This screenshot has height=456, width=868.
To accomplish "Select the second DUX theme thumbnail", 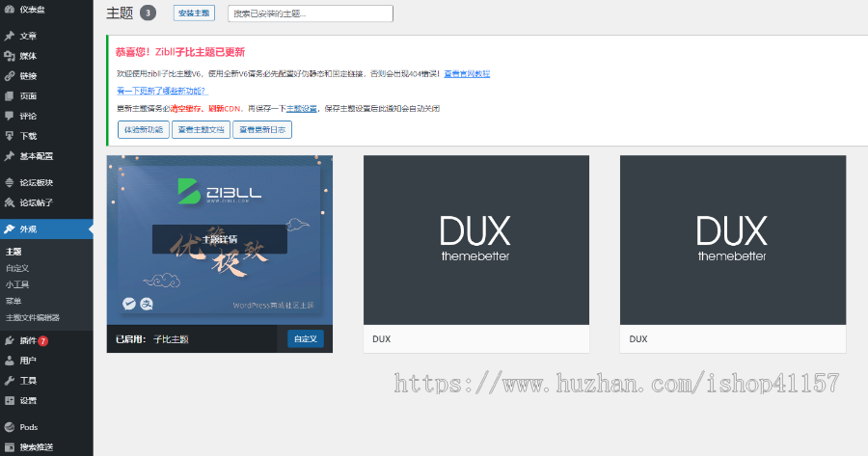I will 733,240.
